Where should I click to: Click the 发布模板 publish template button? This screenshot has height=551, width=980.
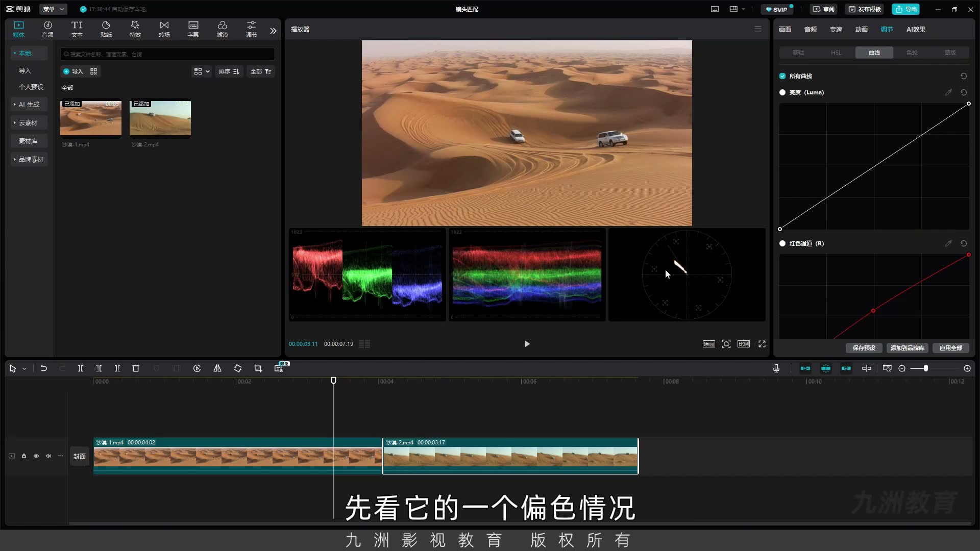(x=865, y=9)
